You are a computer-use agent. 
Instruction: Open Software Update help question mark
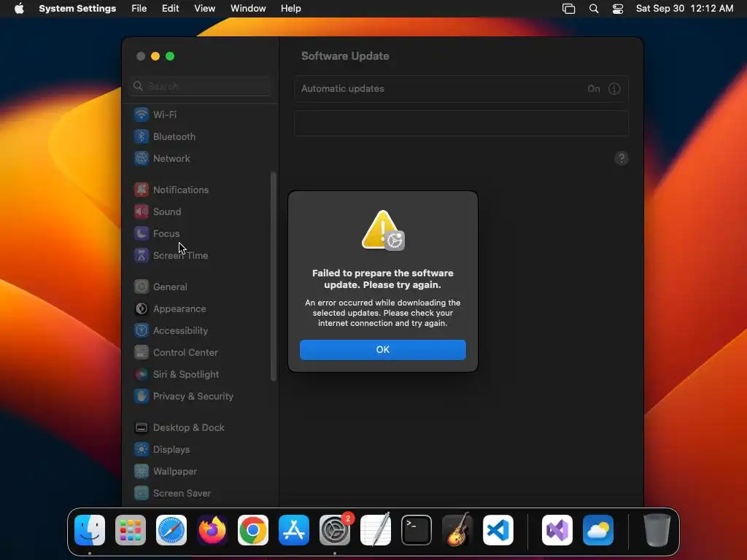point(622,158)
